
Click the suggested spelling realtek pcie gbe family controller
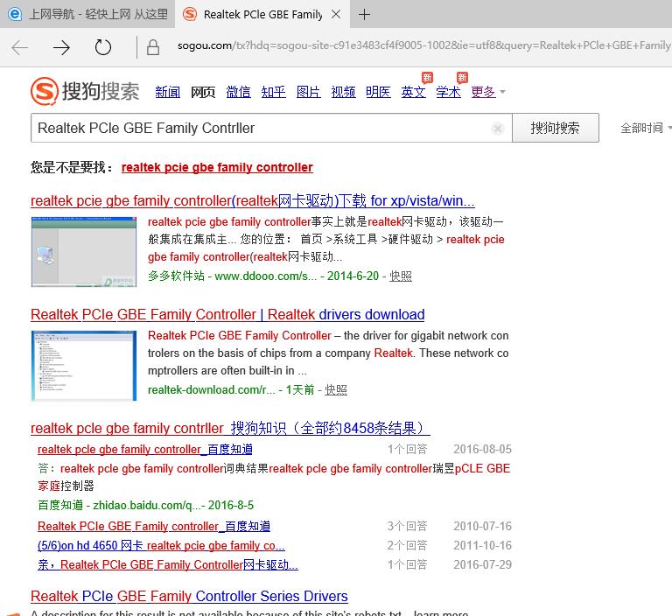(217, 167)
